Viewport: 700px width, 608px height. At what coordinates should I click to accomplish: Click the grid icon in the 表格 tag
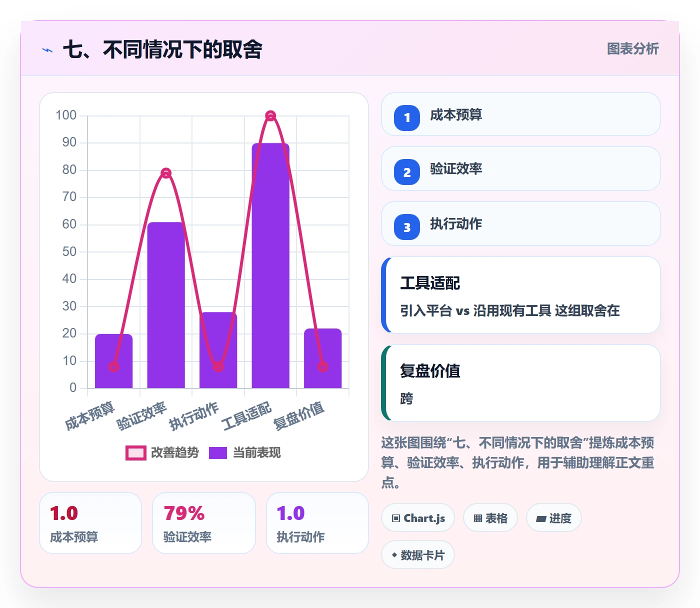coord(478,518)
